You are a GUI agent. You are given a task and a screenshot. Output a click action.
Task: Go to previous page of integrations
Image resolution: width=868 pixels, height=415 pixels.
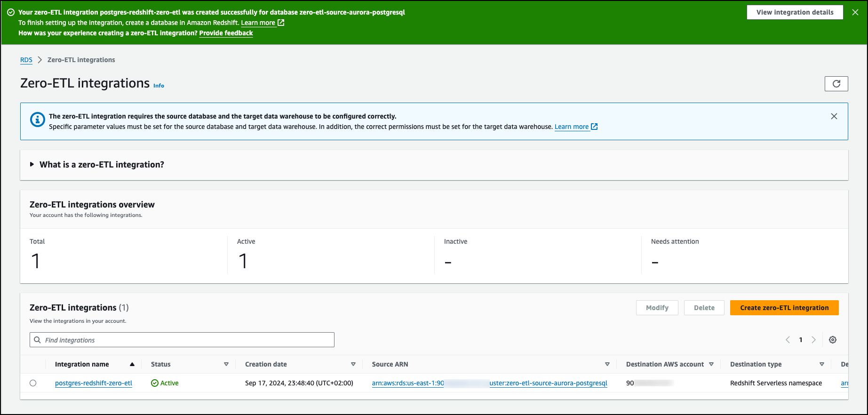point(788,340)
